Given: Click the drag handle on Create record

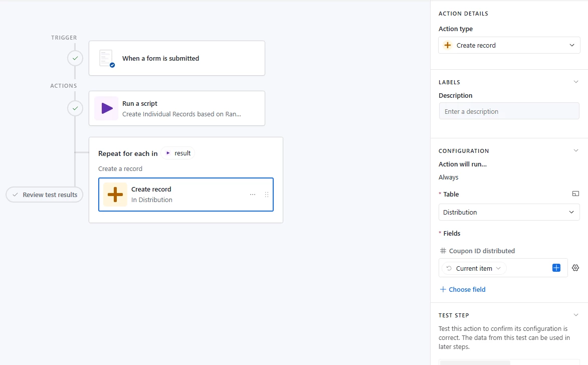Looking at the screenshot, I should [x=267, y=195].
